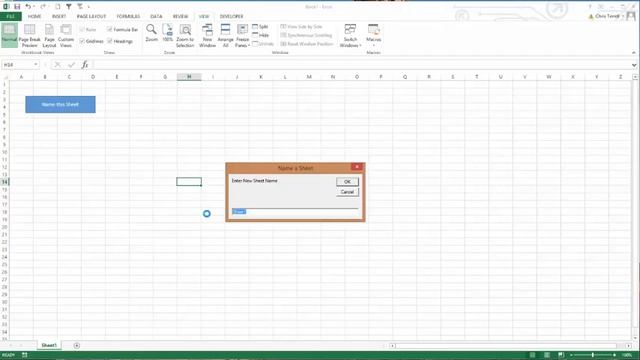Open the Name Box dropdown arrow
Viewport: 640px width, 360px height.
36,64
